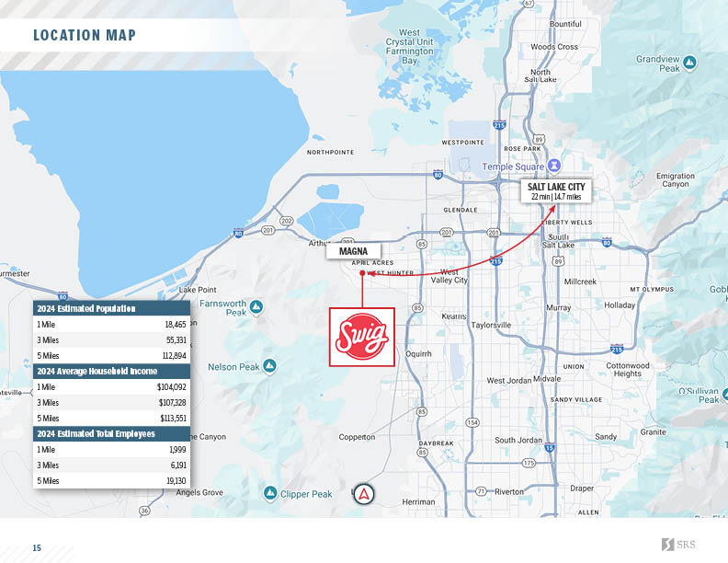Click the West Crystal Unit Farmington Bay label
This screenshot has height=563, width=728.
coord(409,46)
